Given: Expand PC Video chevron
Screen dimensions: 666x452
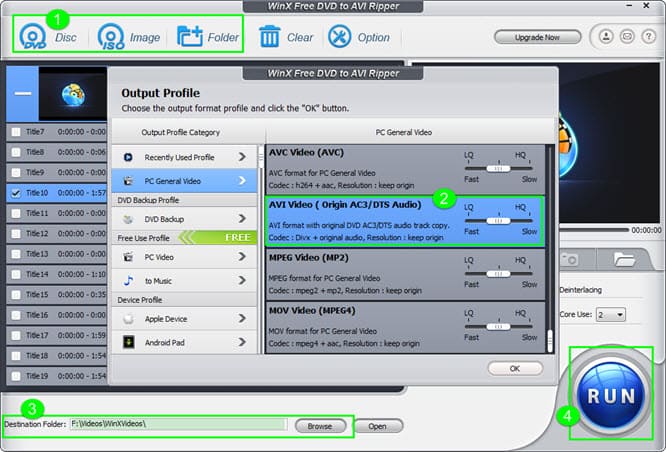Looking at the screenshot, I should pos(242,257).
